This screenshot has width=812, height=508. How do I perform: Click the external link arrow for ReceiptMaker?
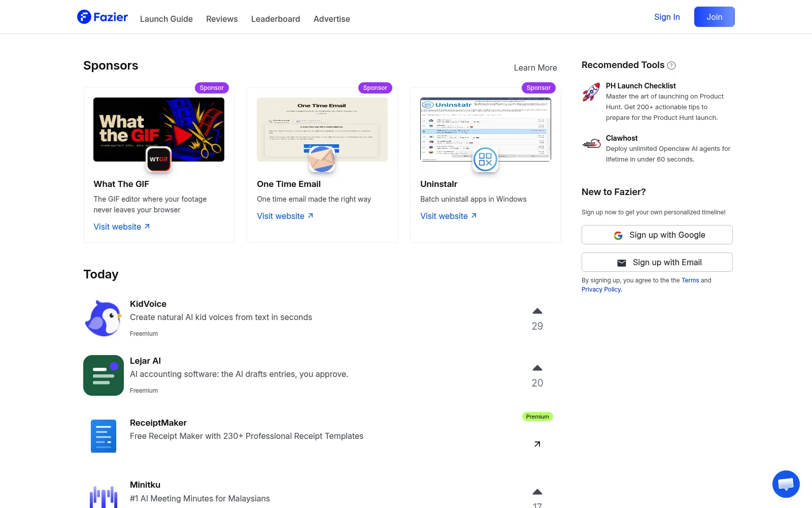pos(537,444)
